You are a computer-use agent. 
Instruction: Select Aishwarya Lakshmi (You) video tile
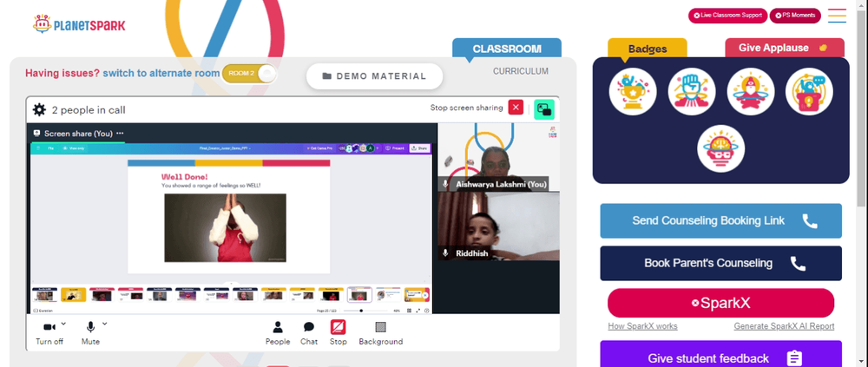click(x=499, y=157)
